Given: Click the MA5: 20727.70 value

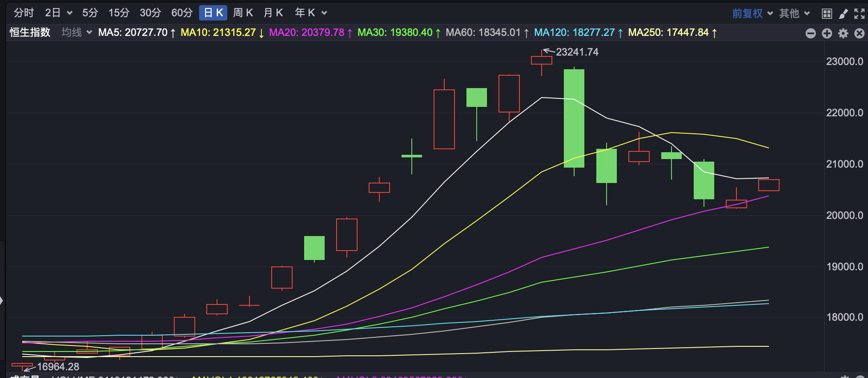Looking at the screenshot, I should point(137,32).
